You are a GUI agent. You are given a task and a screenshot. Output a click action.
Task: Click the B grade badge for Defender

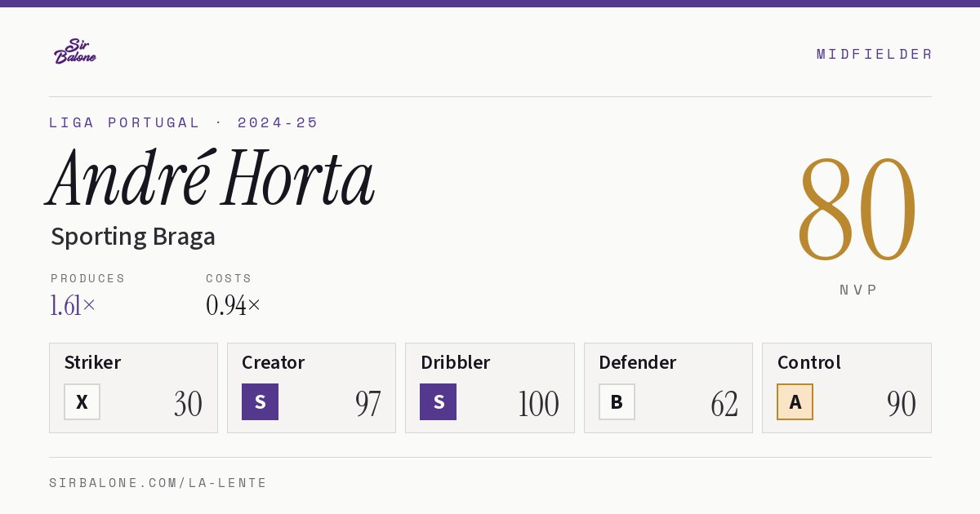tap(617, 402)
